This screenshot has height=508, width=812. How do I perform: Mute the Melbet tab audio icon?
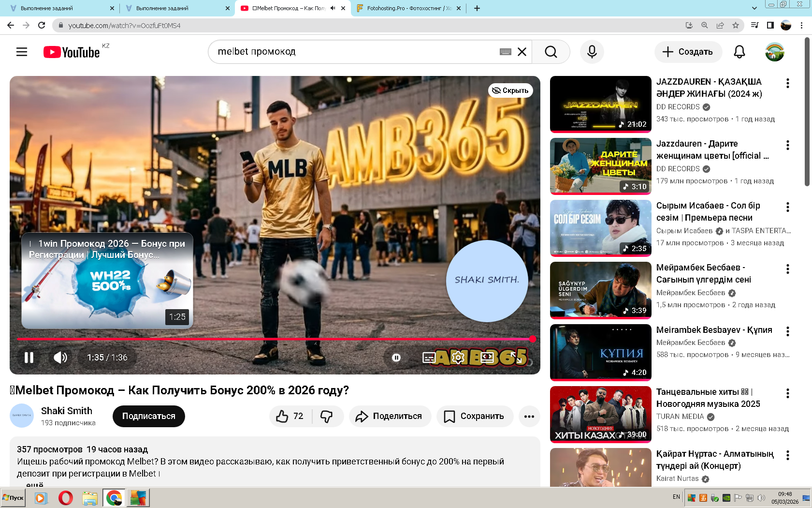[x=333, y=8]
